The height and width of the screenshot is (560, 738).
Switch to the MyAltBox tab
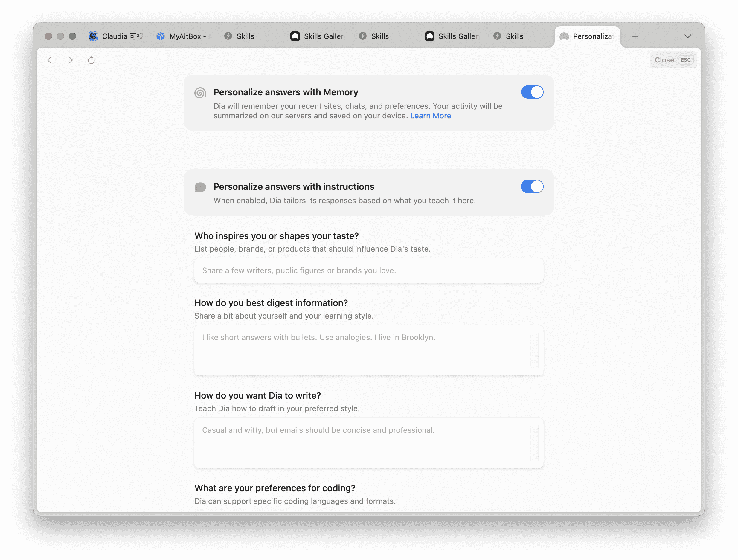(183, 36)
